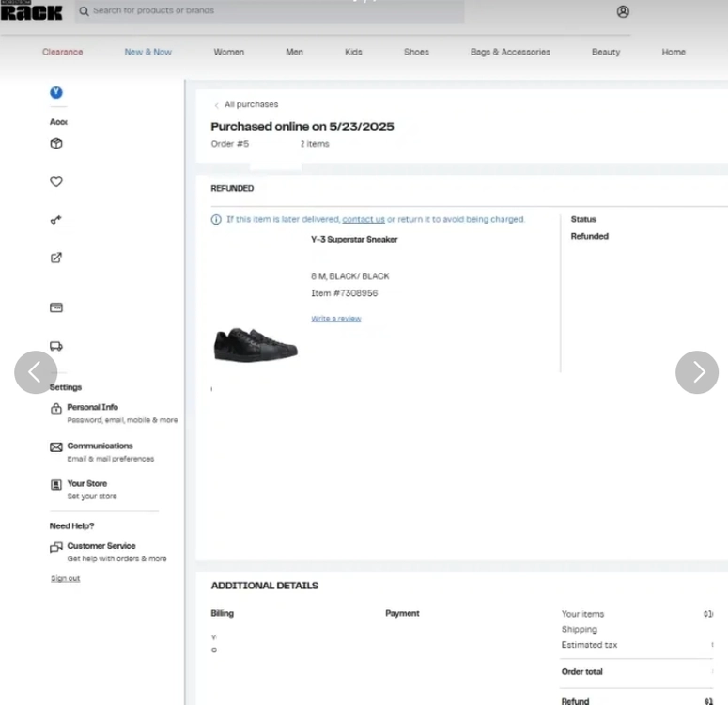Open the Kids menu

(x=353, y=52)
